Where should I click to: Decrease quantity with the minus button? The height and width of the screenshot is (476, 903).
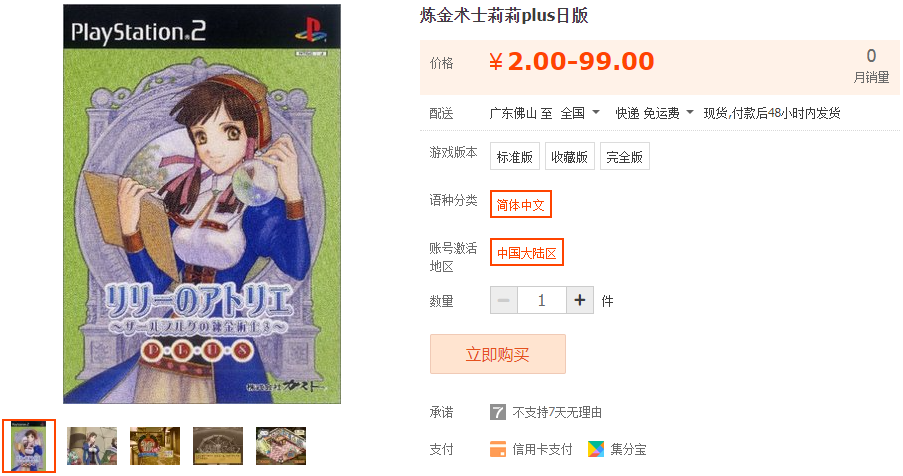[x=504, y=300]
